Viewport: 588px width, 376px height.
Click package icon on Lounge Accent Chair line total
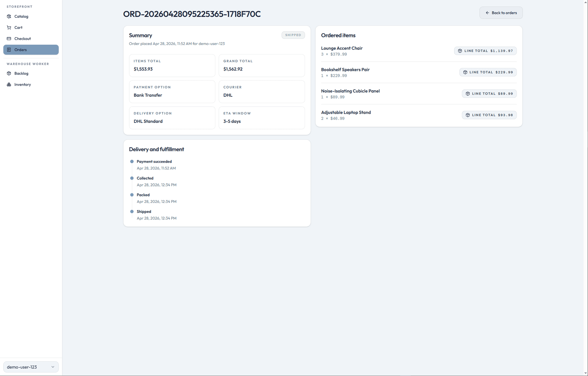tap(460, 51)
